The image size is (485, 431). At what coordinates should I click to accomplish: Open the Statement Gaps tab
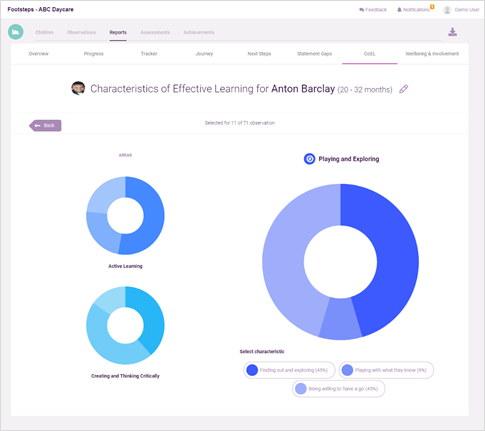[314, 54]
